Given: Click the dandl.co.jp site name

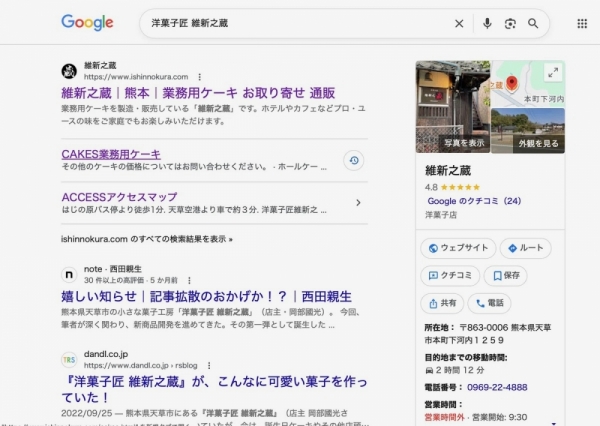Looking at the screenshot, I should (x=106, y=354).
